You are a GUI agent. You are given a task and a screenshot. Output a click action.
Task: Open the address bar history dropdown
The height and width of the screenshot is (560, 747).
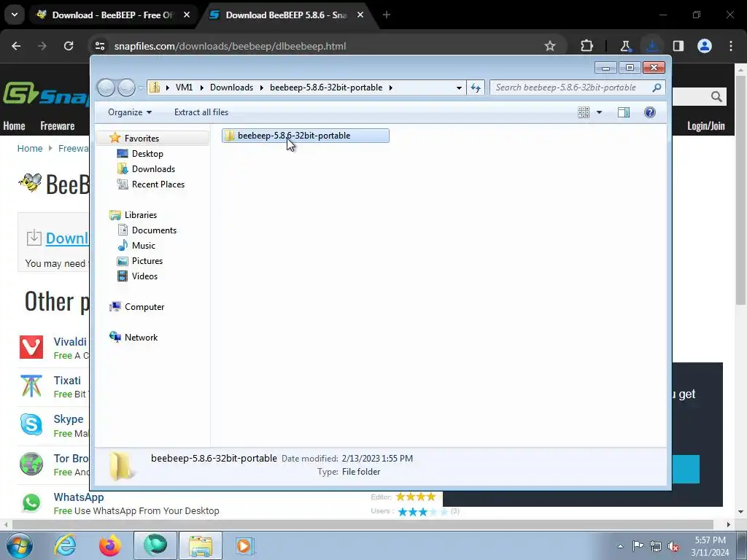[459, 87]
